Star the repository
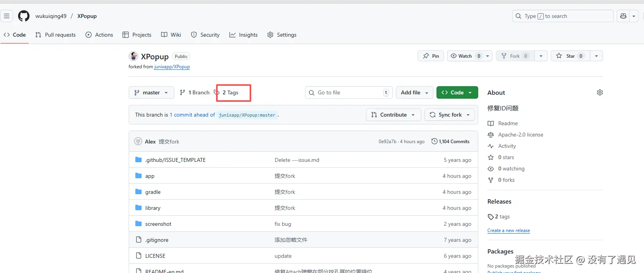 570,56
